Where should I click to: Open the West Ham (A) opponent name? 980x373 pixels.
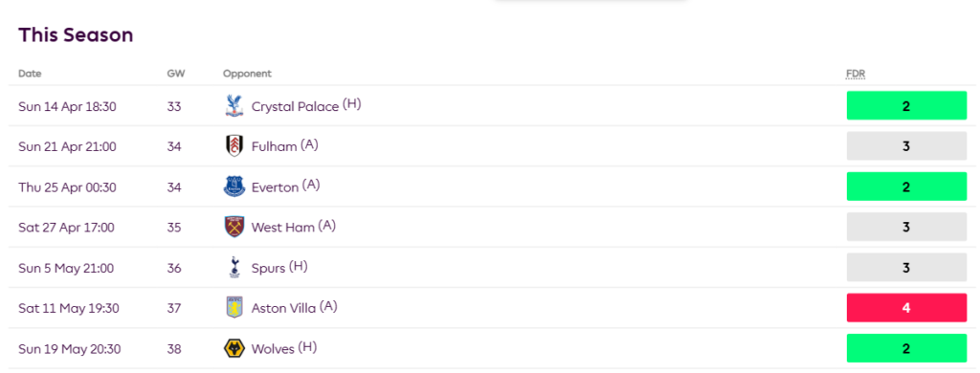(294, 227)
